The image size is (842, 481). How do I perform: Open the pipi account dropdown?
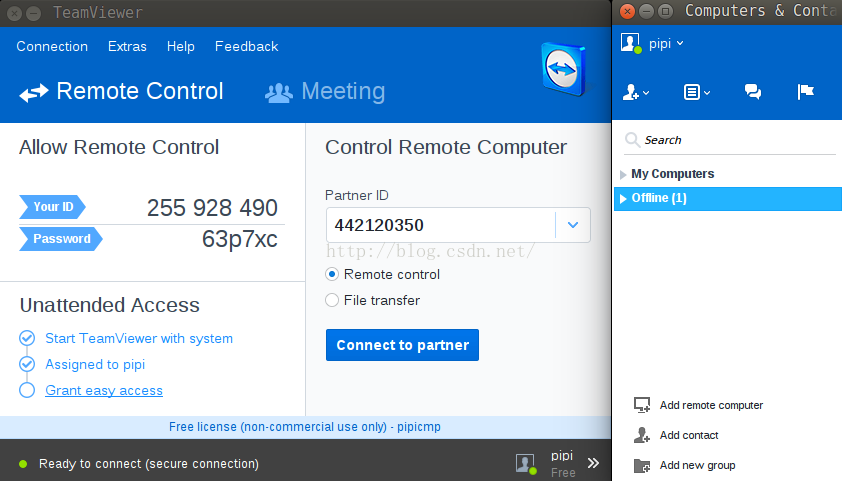coord(666,43)
